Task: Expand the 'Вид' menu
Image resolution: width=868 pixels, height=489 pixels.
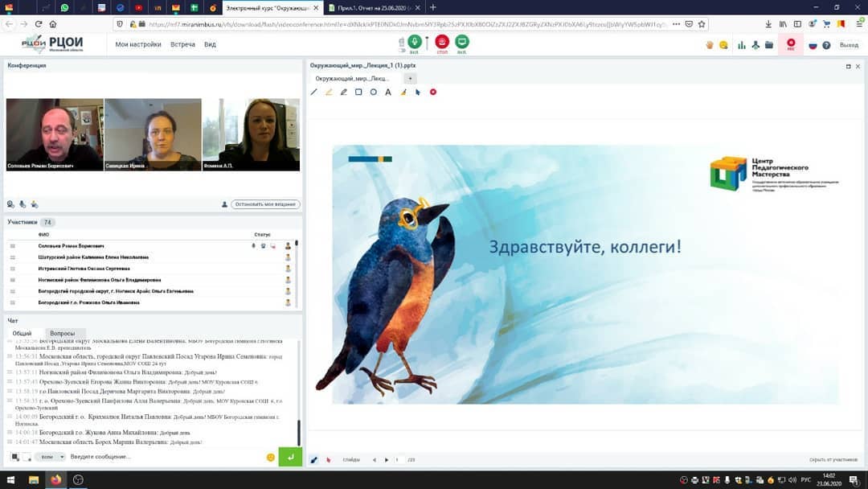Action: (x=210, y=45)
